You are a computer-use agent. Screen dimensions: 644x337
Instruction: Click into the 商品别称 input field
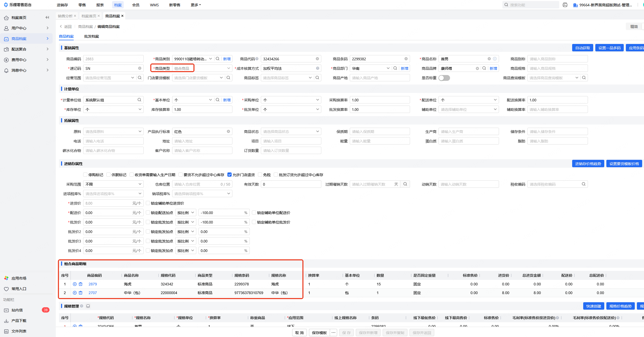(x=557, y=59)
